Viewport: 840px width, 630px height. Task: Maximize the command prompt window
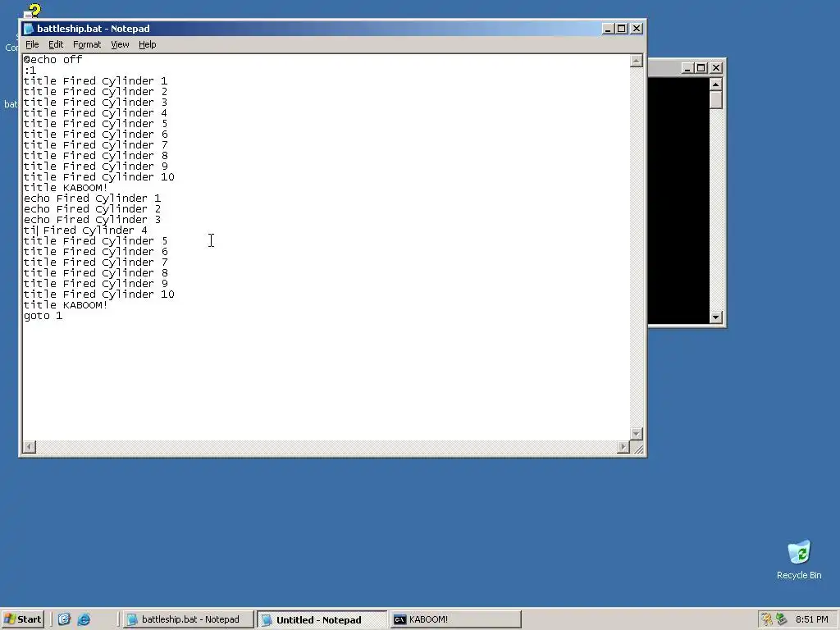tap(701, 68)
